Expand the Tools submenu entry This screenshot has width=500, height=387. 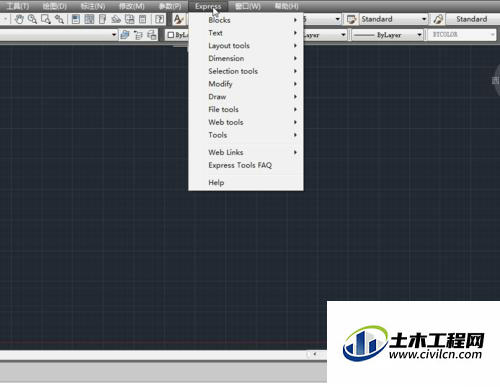coord(246,135)
